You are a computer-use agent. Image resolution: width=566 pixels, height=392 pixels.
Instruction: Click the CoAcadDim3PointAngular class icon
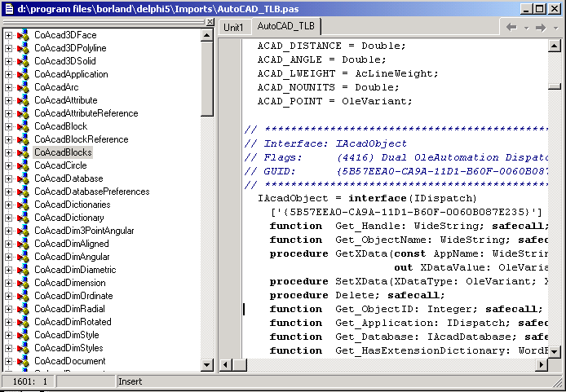coord(23,231)
